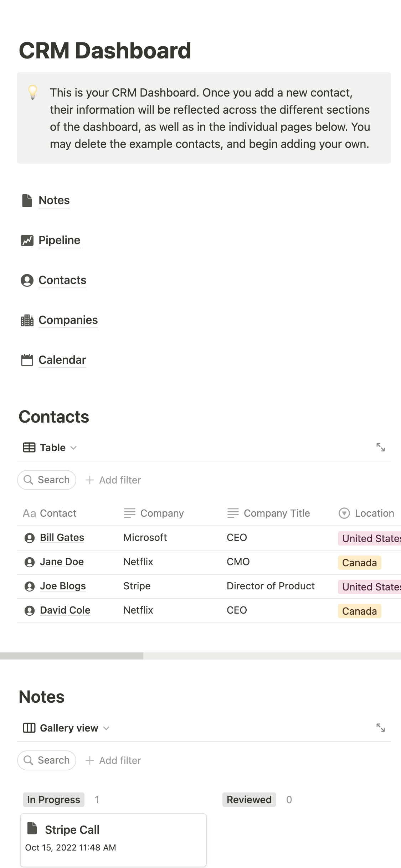Click the Companies building icon
Screen dimensions: 401x868
pos(27,320)
